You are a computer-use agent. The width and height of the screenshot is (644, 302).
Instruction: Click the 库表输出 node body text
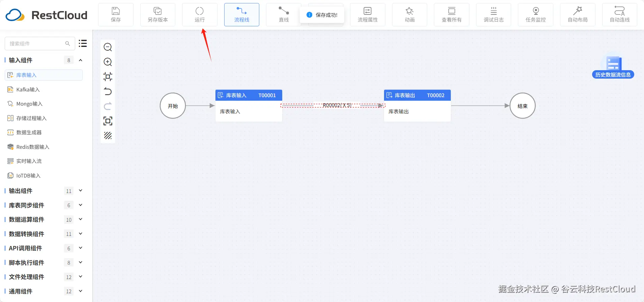399,111
